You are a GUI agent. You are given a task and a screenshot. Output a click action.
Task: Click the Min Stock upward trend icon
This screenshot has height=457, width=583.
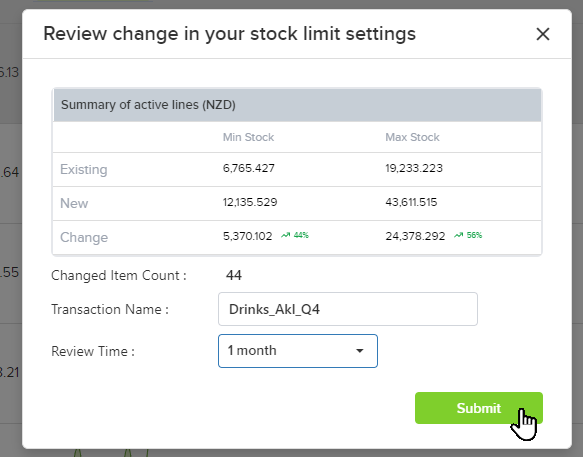(x=285, y=235)
